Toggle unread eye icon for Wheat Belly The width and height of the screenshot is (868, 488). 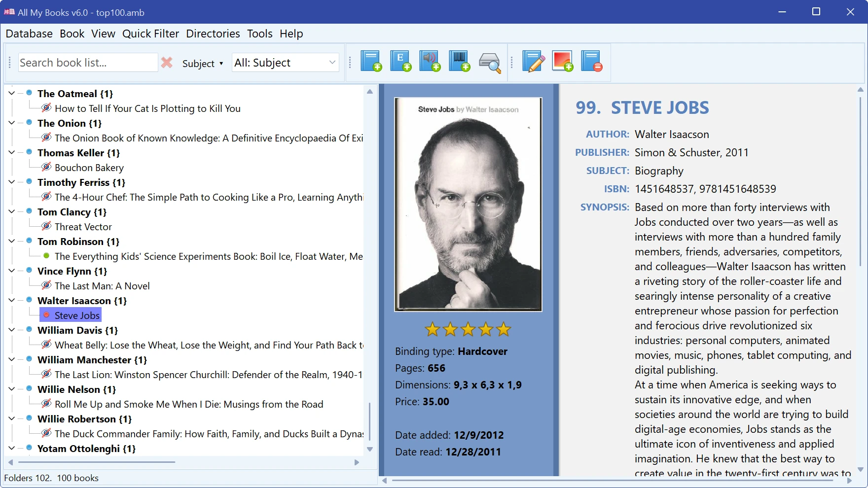point(46,344)
